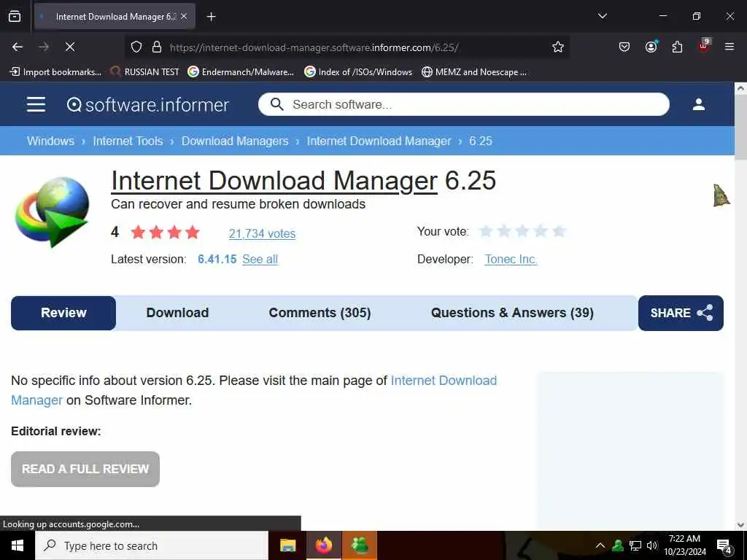This screenshot has width=747, height=560.
Task: Rate five stars in Your vote
Action: click(559, 231)
